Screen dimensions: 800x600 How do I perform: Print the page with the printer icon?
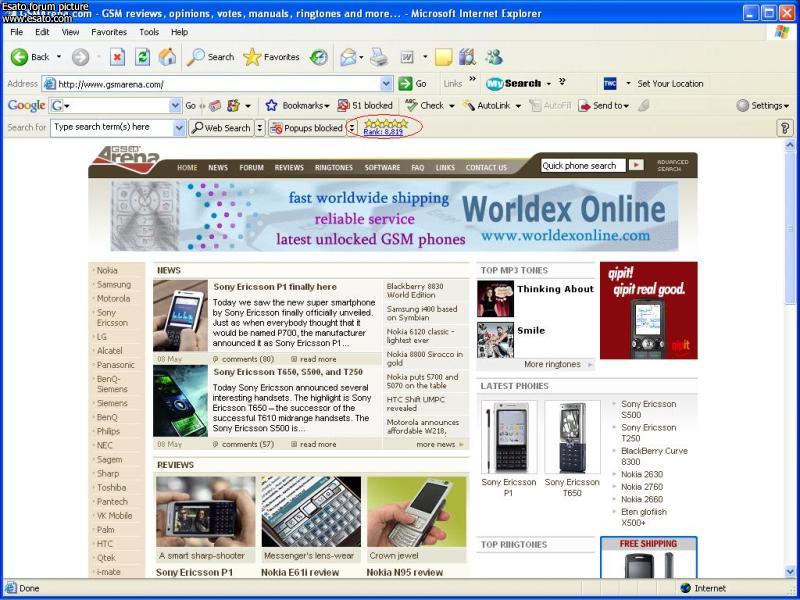pyautogui.click(x=379, y=57)
